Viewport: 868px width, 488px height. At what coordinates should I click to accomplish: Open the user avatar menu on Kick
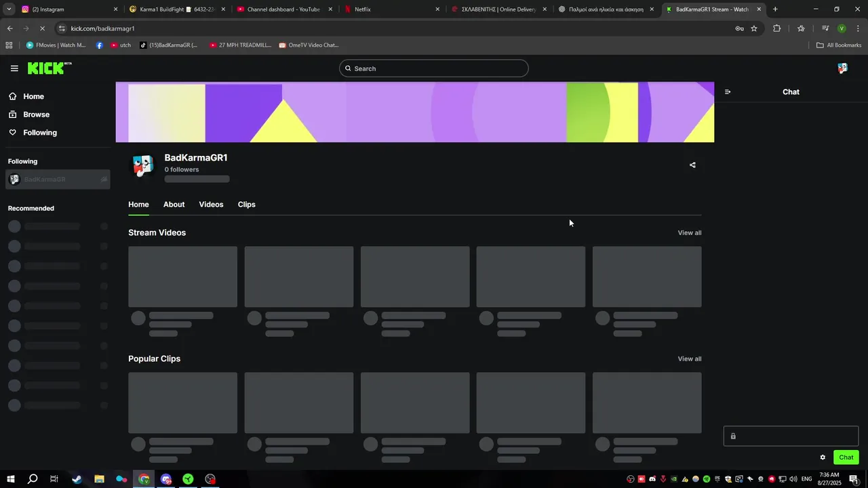click(842, 68)
